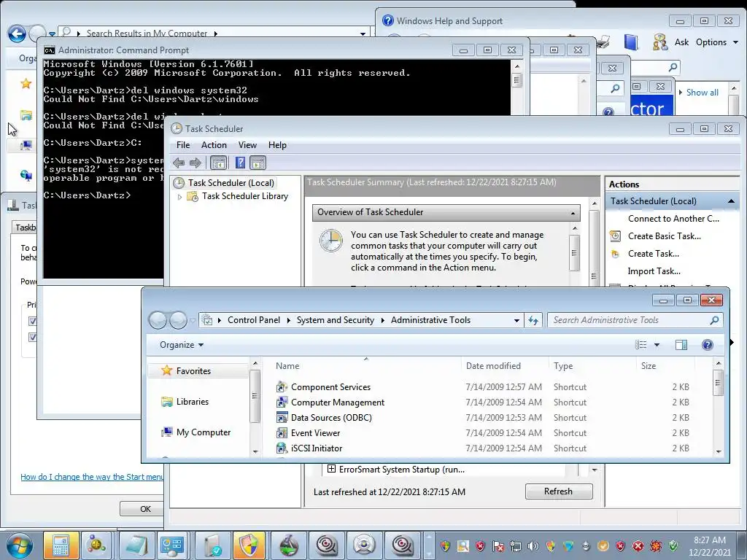Open address dropdown in Search Results window
Image resolution: width=747 pixels, height=560 pixels.
tap(363, 34)
